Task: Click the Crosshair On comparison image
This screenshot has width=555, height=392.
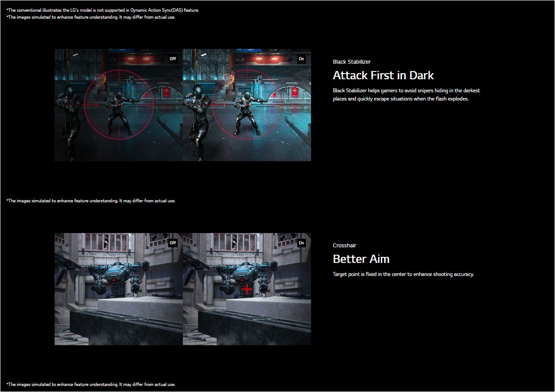Action: point(247,289)
